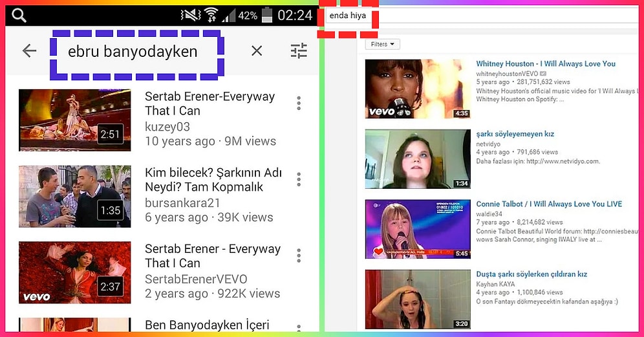Open the title 'Sertab Erener-Everyway That I Can' by kuzey03
This screenshot has height=337, width=644.
(x=210, y=103)
